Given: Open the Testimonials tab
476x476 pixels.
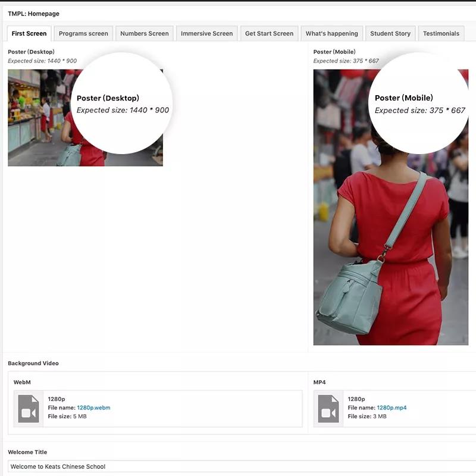Looking at the screenshot, I should [x=441, y=33].
